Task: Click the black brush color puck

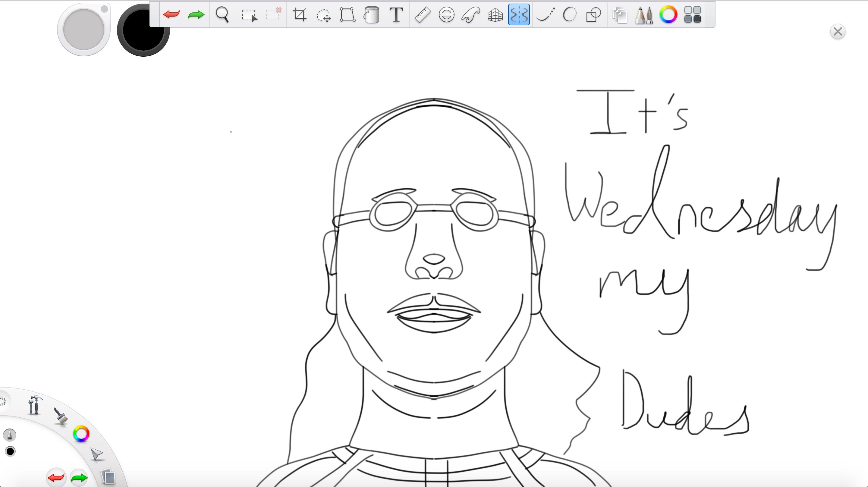Action: click(143, 30)
